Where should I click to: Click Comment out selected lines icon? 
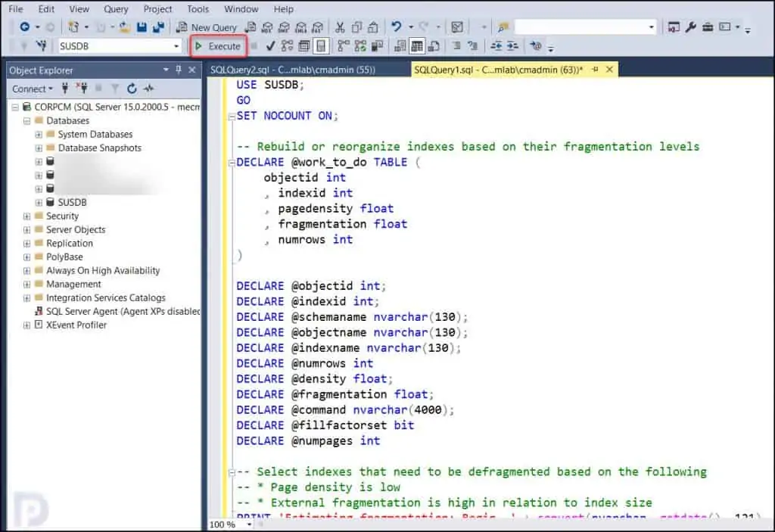point(456,46)
